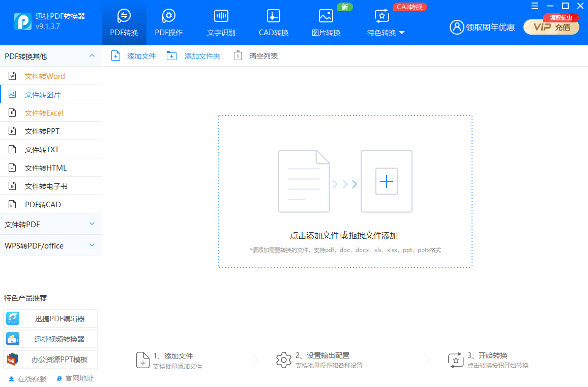Click the 添加文件夹 add folder icon

(171, 56)
